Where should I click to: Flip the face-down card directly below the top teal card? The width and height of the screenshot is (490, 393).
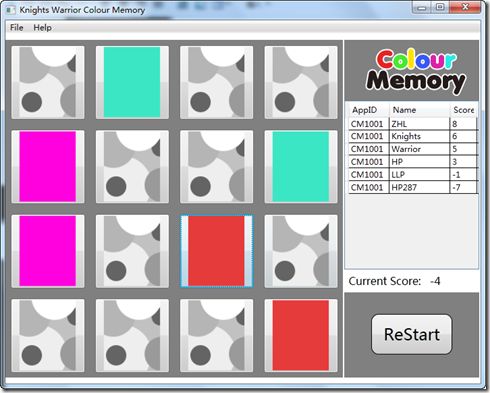tap(132, 167)
